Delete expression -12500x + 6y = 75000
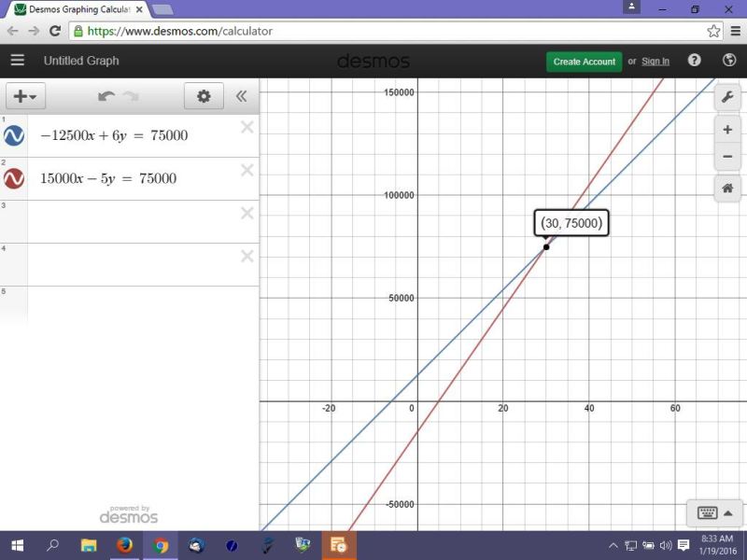Image resolution: width=747 pixels, height=560 pixels. click(247, 127)
